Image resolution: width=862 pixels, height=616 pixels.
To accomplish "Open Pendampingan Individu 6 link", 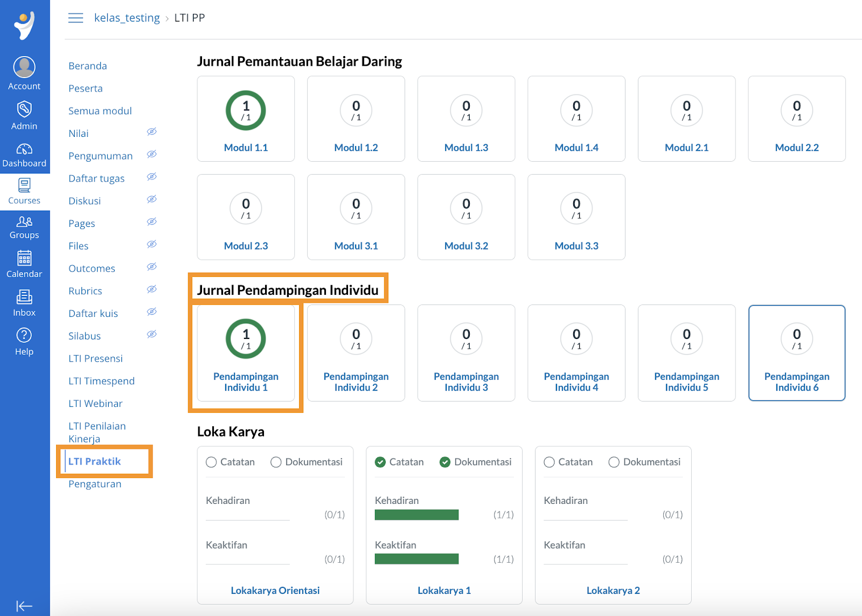I will point(797,382).
